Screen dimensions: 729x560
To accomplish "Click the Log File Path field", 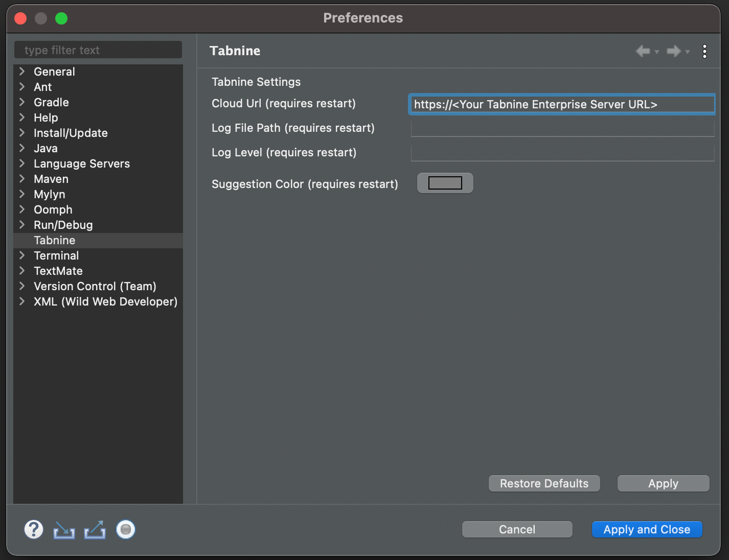I will 562,128.
